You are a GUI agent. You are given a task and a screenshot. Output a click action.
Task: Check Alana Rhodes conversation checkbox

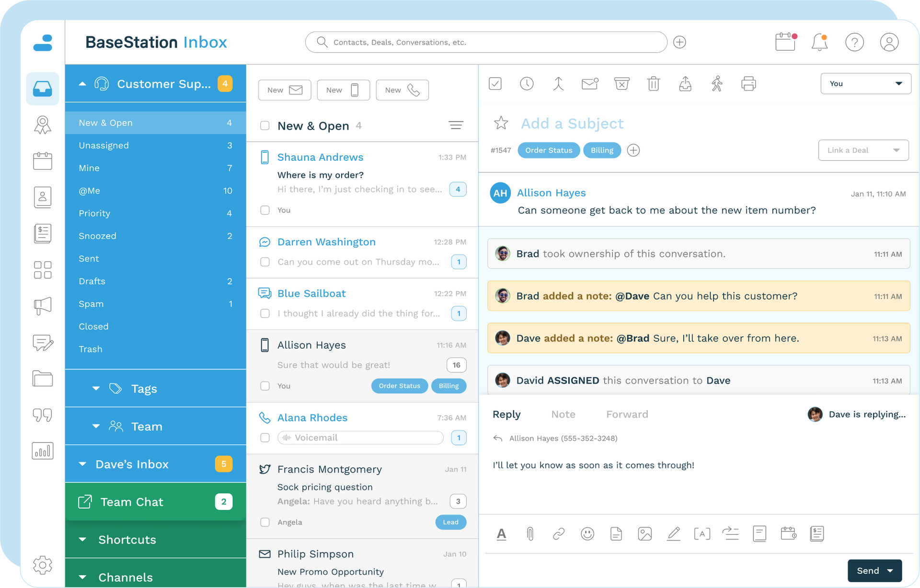(x=264, y=438)
